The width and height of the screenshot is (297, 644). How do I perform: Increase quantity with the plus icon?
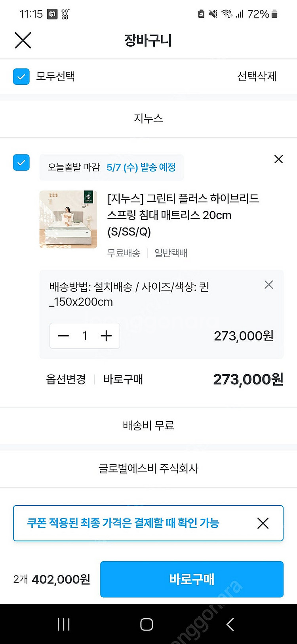click(x=106, y=336)
